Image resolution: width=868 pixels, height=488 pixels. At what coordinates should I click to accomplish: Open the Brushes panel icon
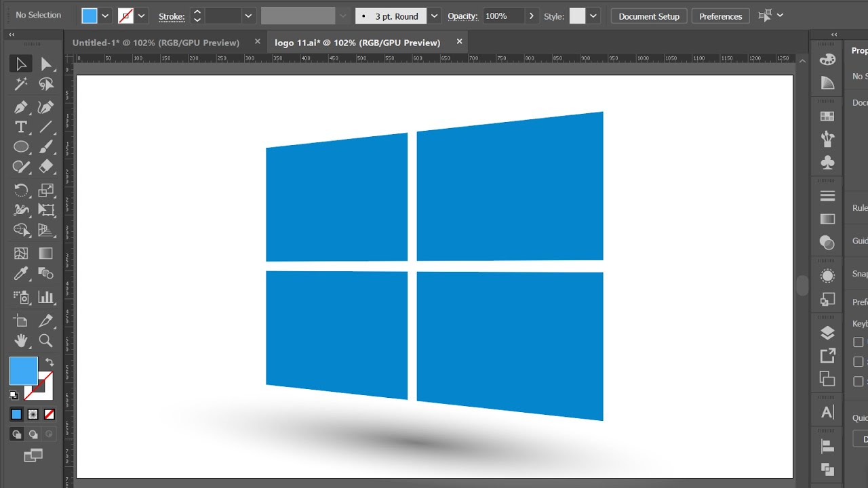[827, 140]
